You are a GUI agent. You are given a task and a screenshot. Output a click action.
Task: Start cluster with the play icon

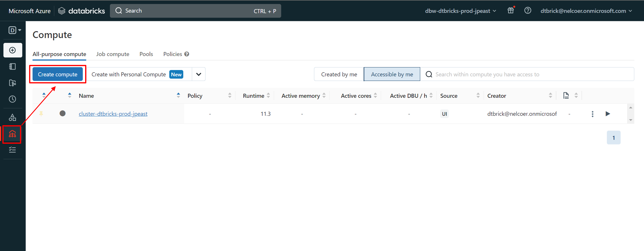pos(608,114)
